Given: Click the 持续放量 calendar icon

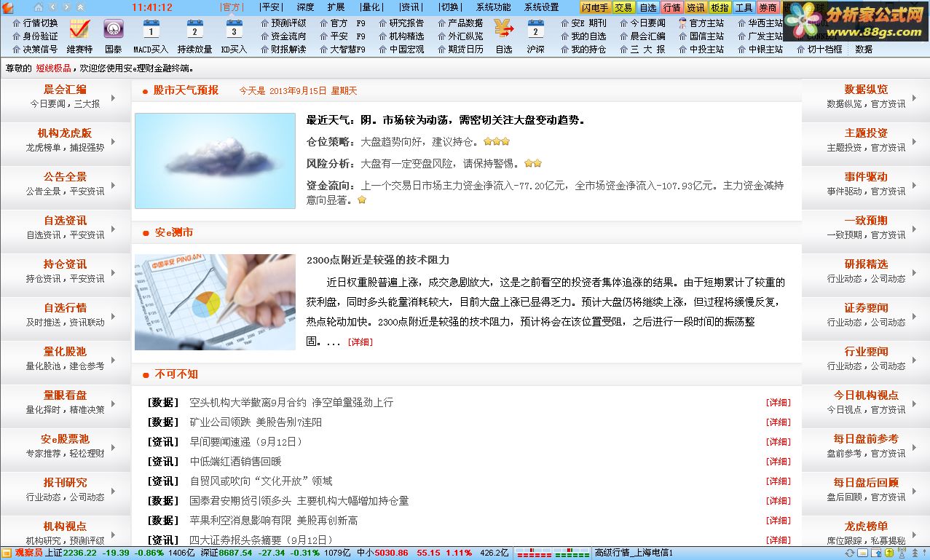Looking at the screenshot, I should point(194,30).
